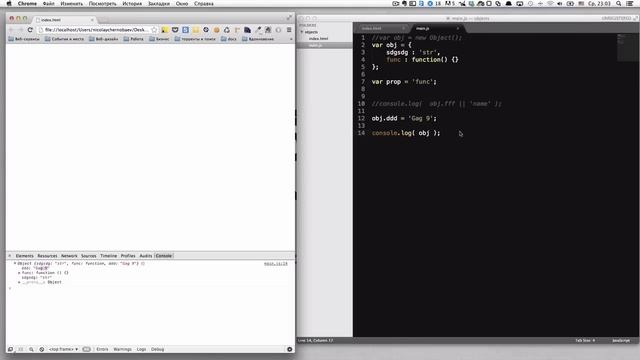Viewport: 640px width, 360px height.
Task: Click the orange round extension icon
Action: [216, 30]
